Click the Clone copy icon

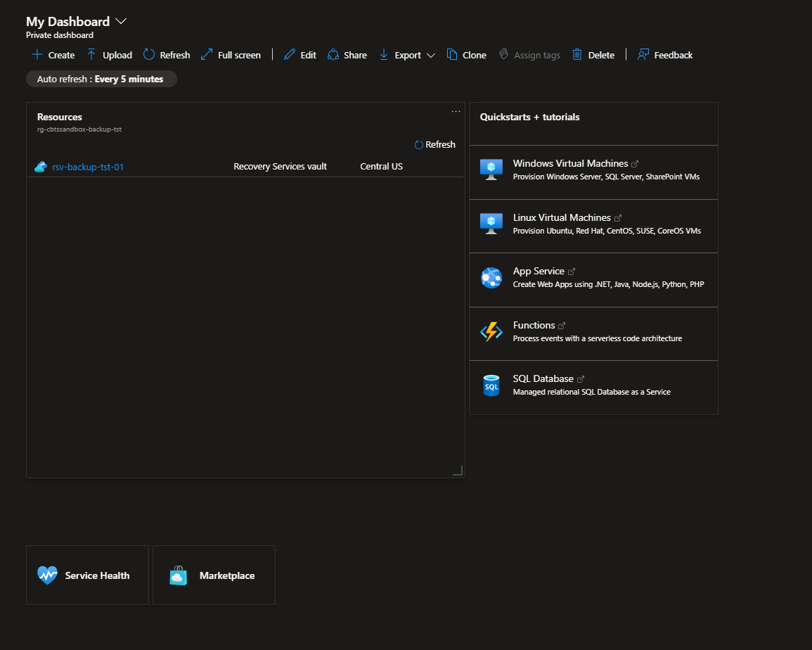(452, 54)
